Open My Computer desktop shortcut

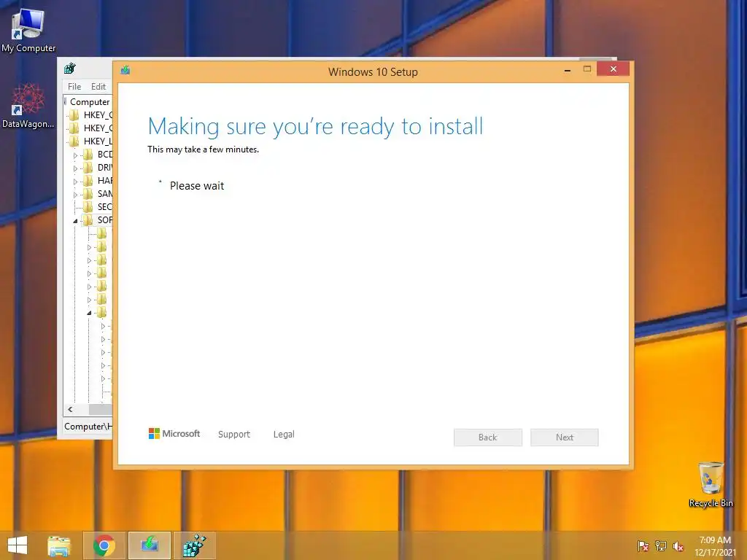(x=28, y=30)
